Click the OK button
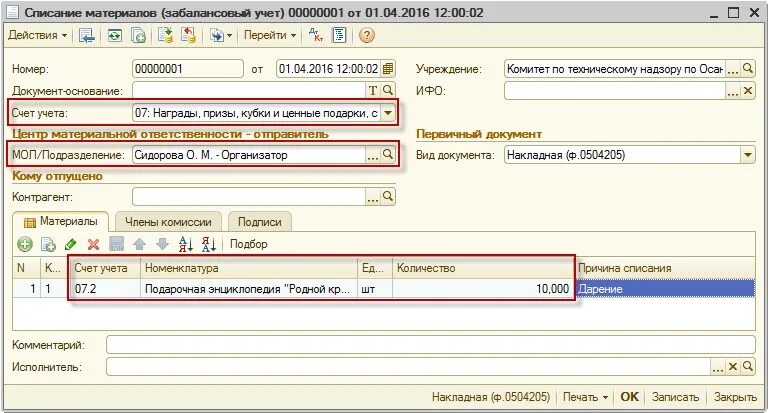 629,397
